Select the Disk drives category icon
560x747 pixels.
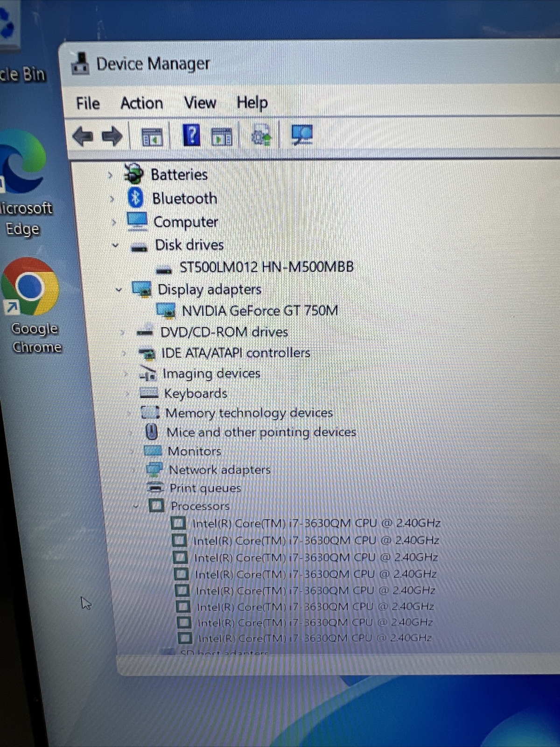point(140,247)
